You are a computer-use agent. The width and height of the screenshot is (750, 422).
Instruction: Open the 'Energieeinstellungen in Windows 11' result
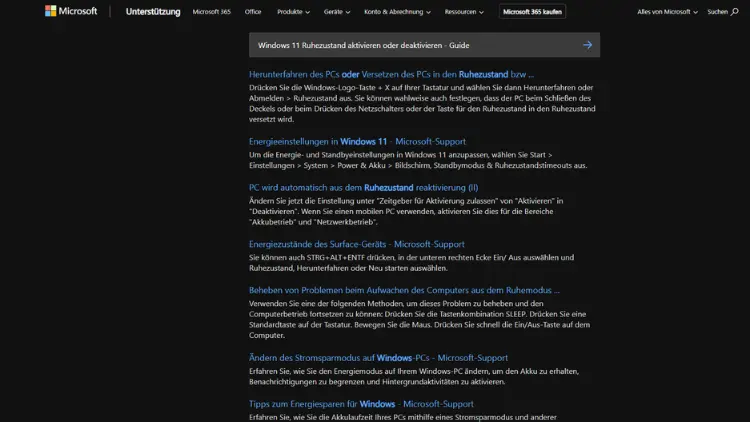coord(357,141)
